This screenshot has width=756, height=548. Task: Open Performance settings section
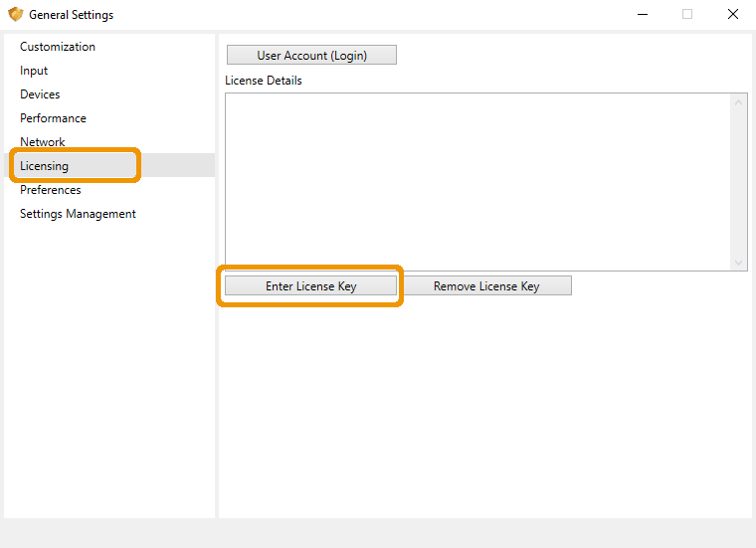[53, 118]
